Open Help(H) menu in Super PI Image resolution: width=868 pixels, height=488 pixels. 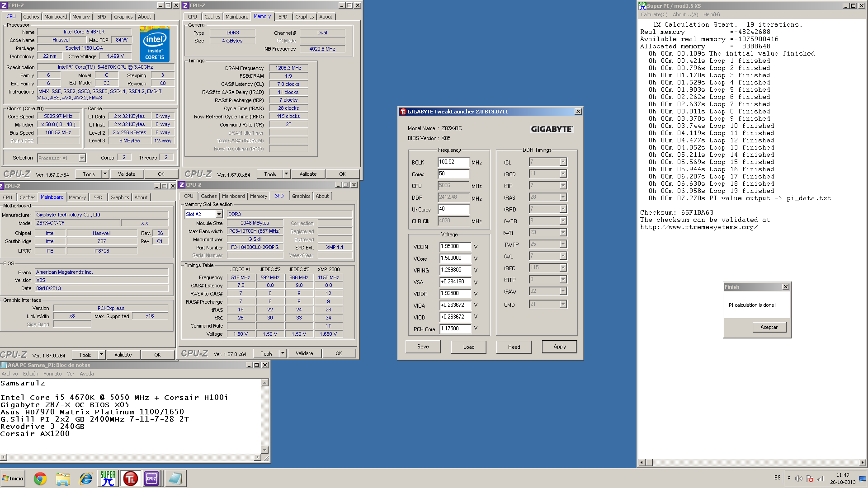[712, 14]
